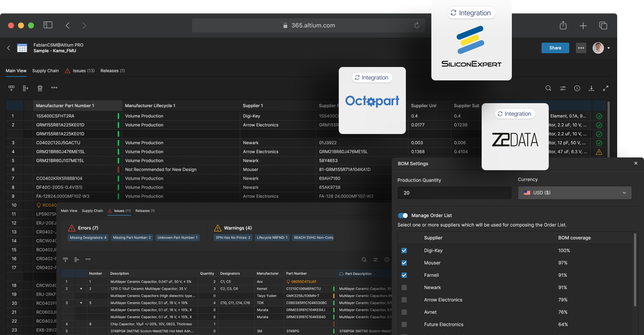Go forward with browser forward arrow
Image resolution: width=644 pixels, height=335 pixels.
click(x=84, y=25)
